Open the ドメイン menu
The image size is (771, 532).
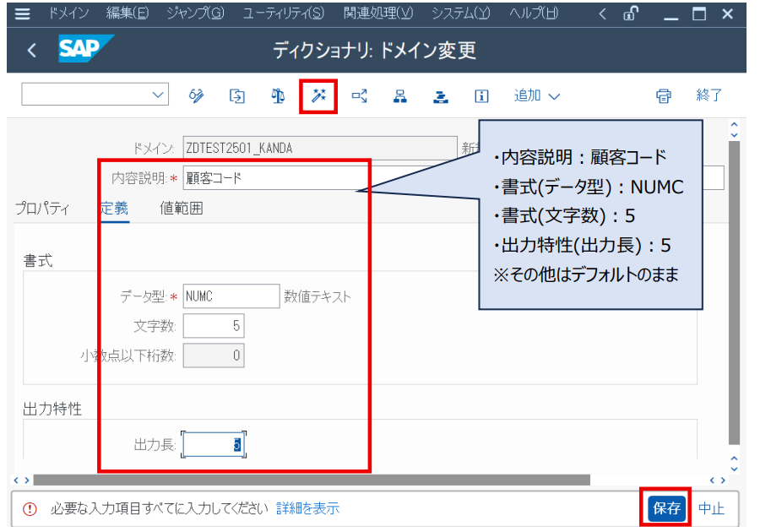coord(68,14)
